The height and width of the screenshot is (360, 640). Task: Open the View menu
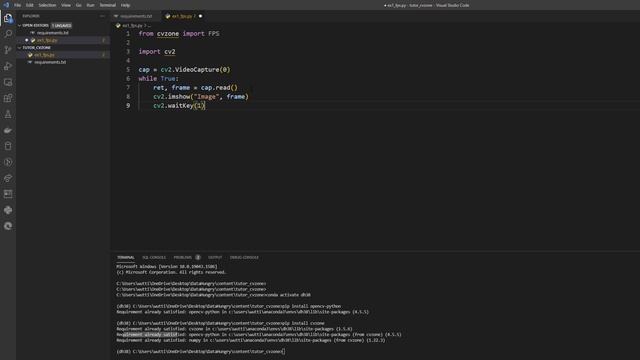coord(66,5)
